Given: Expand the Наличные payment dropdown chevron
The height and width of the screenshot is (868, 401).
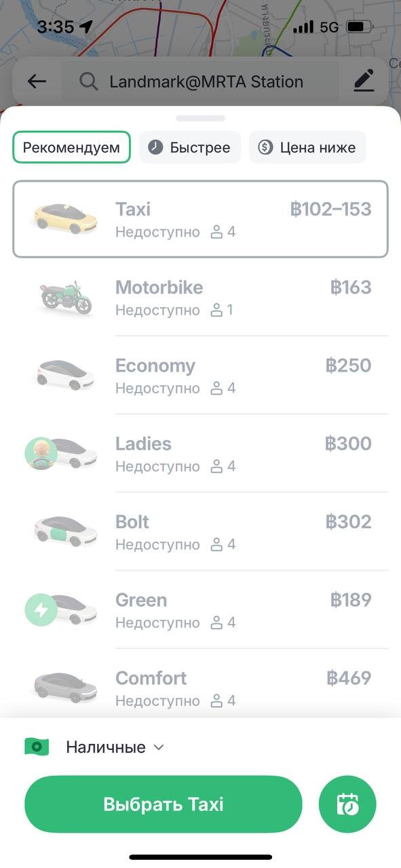Looking at the screenshot, I should click(x=159, y=747).
